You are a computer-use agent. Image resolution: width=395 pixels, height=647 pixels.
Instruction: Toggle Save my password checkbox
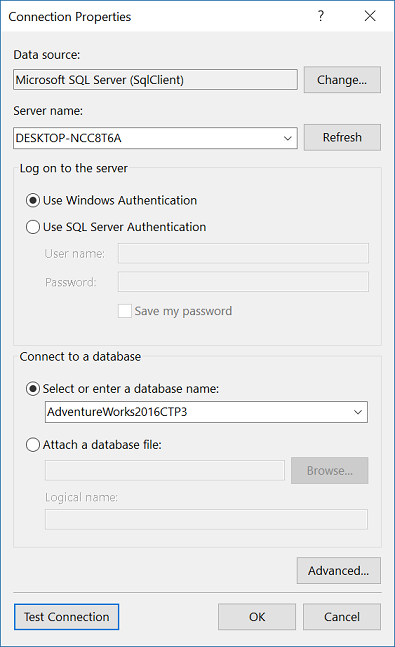(125, 311)
